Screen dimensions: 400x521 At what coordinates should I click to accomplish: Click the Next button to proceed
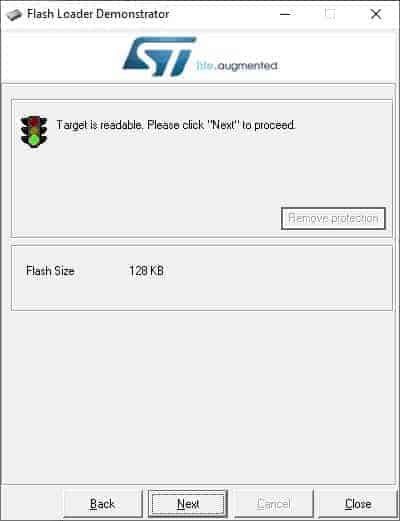coord(188,503)
